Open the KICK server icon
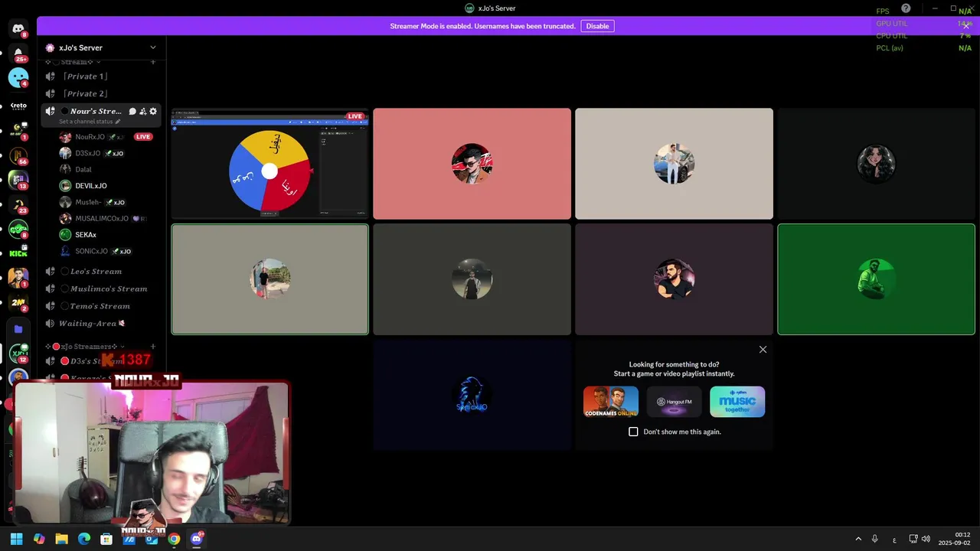Image resolution: width=980 pixels, height=551 pixels. [18, 253]
